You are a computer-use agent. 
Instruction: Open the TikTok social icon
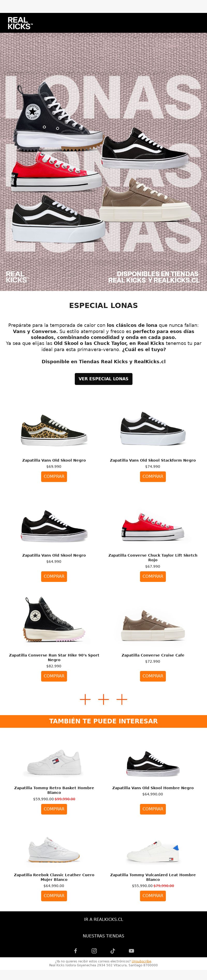click(113, 951)
